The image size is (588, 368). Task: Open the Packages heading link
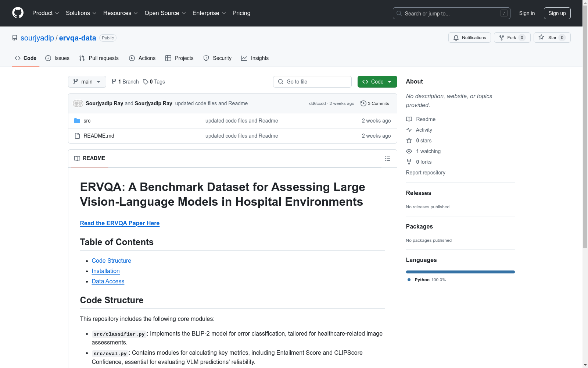point(419,226)
